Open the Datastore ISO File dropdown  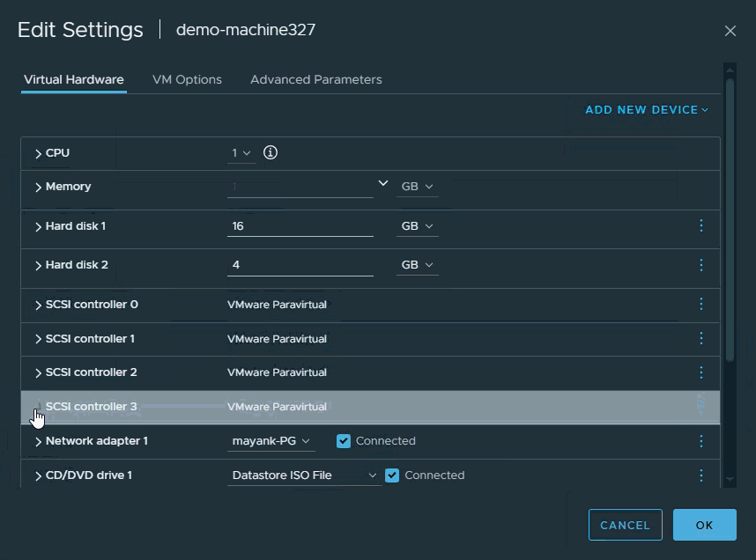coord(304,475)
